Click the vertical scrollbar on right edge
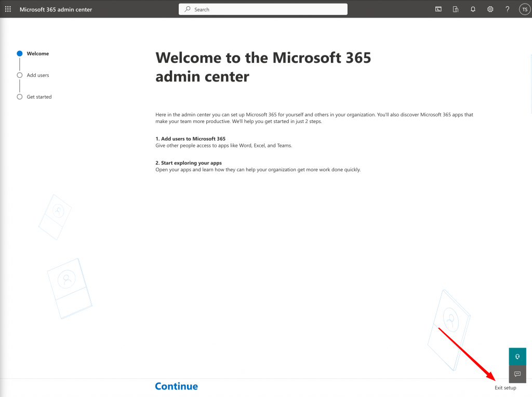Screen dimensions: 532x397 tap(530, 83)
